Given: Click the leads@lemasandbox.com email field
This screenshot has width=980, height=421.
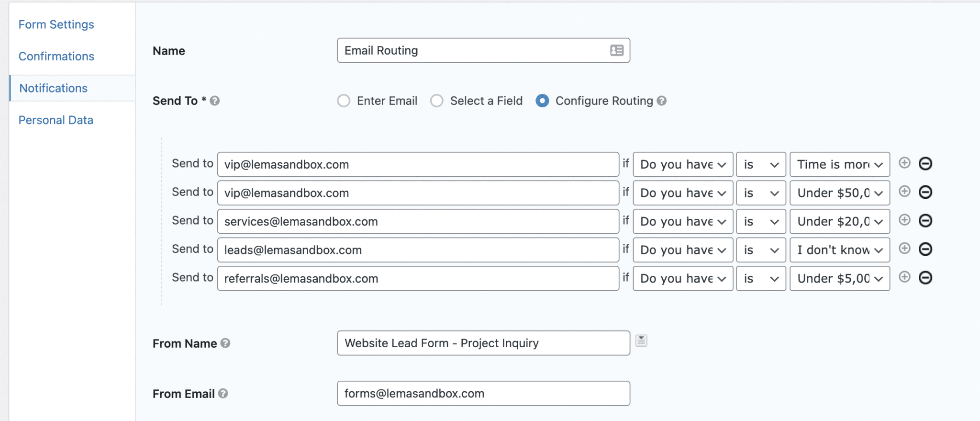Looking at the screenshot, I should tap(418, 250).
